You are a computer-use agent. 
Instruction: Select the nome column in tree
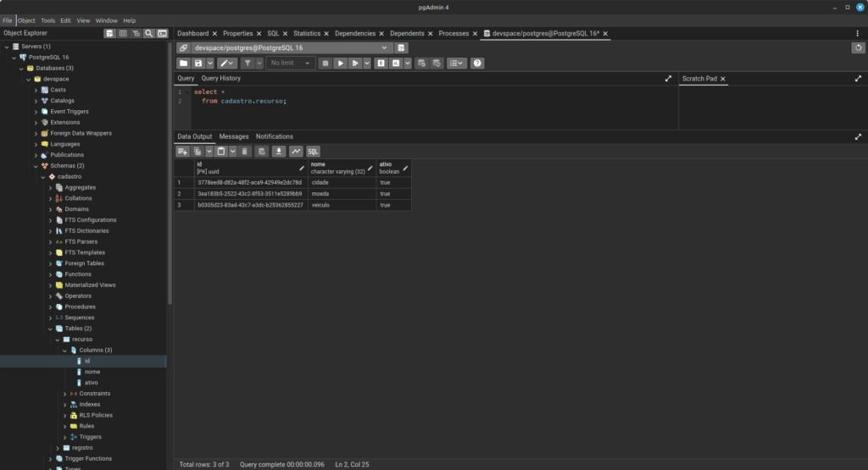92,372
